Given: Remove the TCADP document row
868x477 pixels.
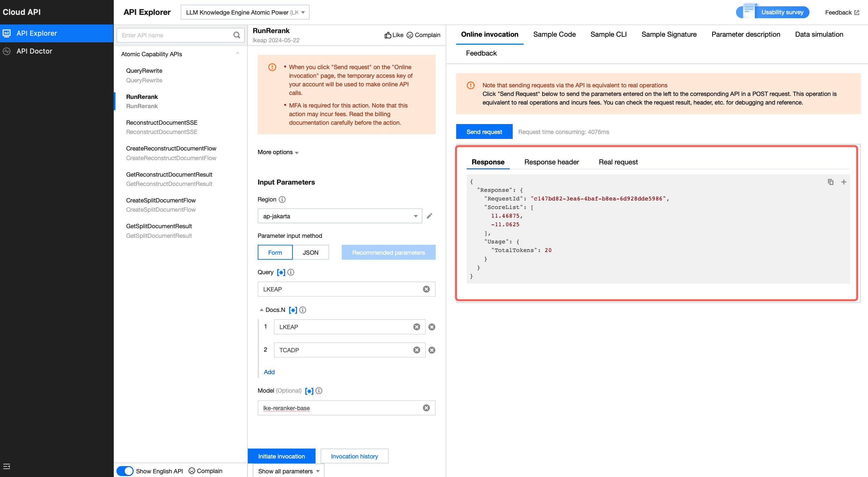Looking at the screenshot, I should point(432,350).
